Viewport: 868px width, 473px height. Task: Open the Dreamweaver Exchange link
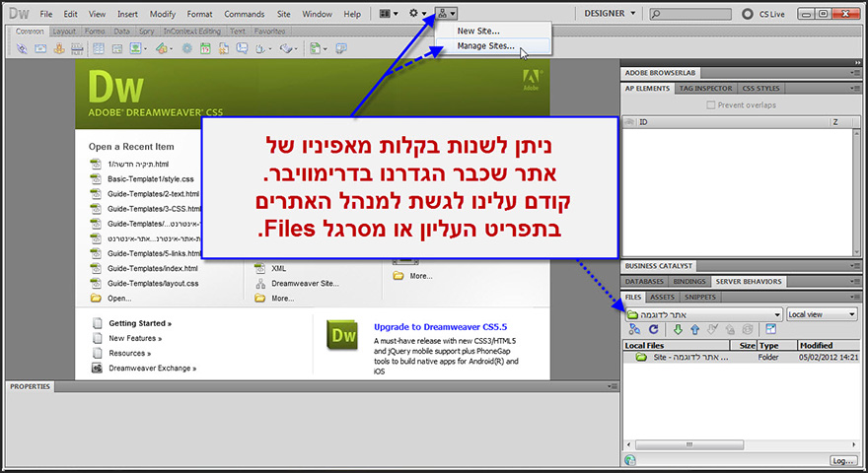[152, 368]
